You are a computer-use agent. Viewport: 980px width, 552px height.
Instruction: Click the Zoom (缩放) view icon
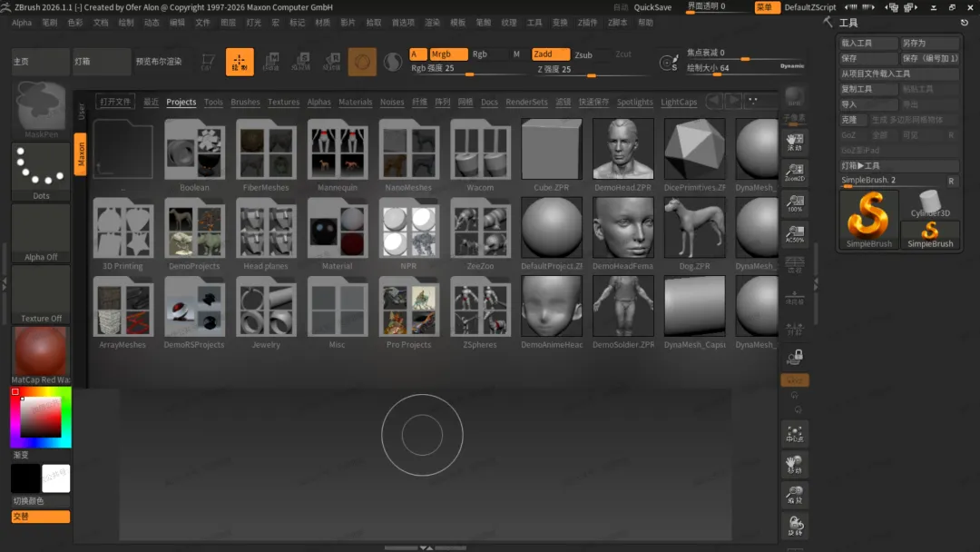tap(794, 495)
